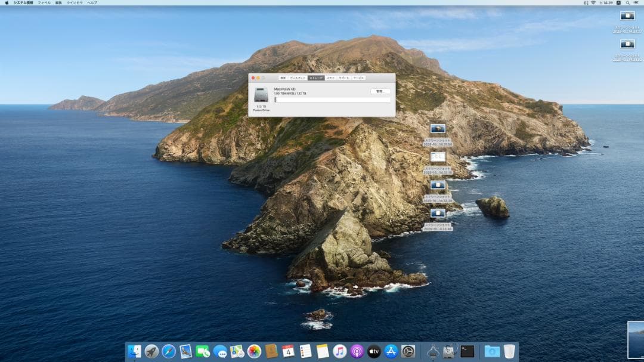Open the ディスプレイ (Displays) tab
The height and width of the screenshot is (362, 644).
[298, 78]
